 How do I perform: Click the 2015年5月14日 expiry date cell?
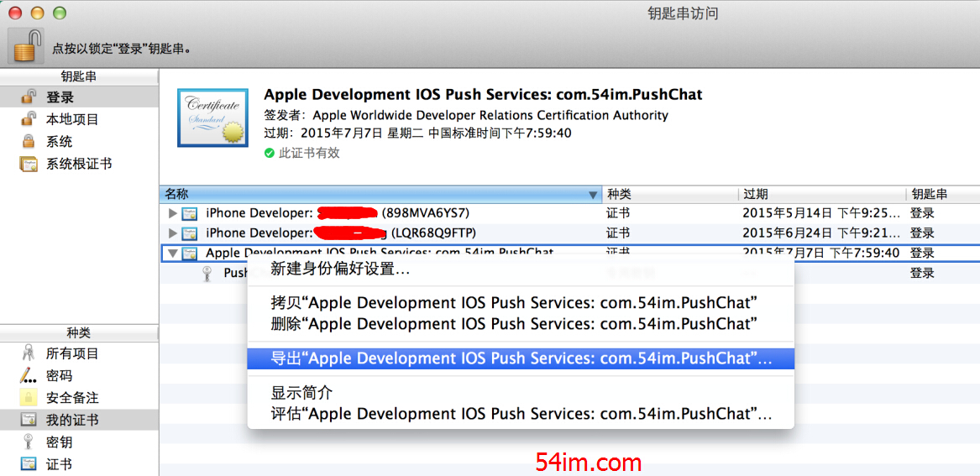(x=822, y=213)
